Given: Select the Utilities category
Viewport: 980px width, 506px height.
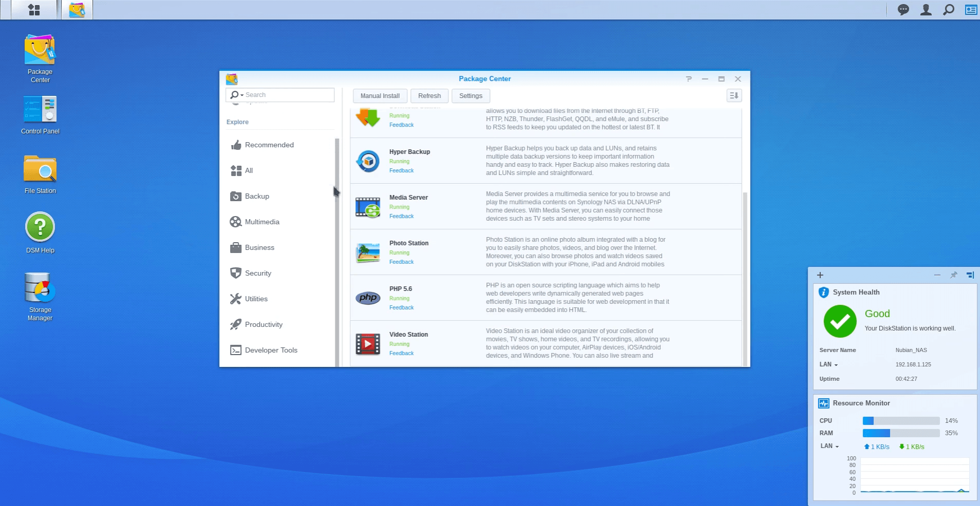Looking at the screenshot, I should tap(280, 299).
